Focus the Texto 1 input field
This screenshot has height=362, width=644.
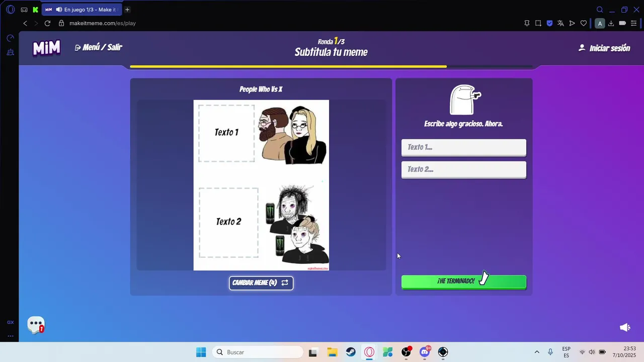(x=464, y=147)
